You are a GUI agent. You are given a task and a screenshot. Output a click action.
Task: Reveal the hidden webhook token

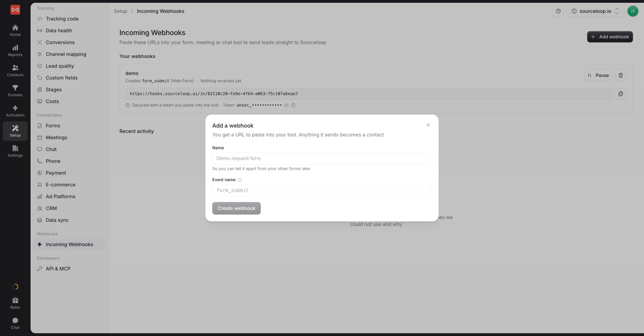[287, 105]
